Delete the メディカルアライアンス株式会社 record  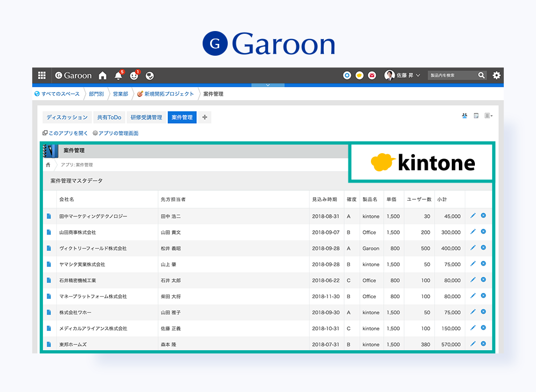click(x=483, y=328)
